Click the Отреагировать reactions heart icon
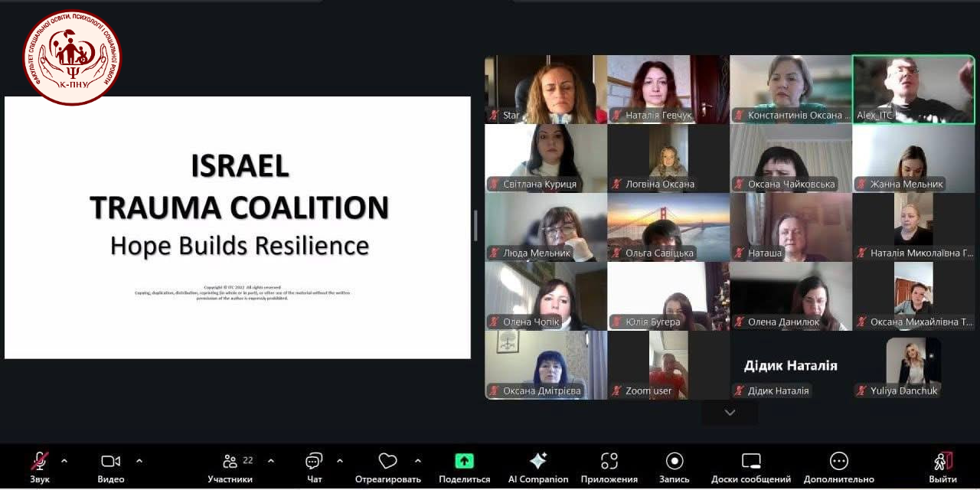The width and height of the screenshot is (980, 490). [387, 462]
